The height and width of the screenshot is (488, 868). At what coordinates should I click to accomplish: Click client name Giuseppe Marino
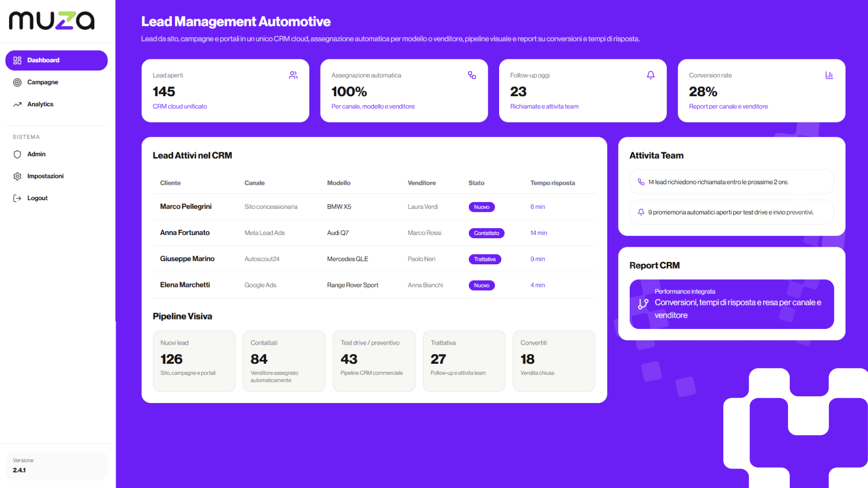(x=187, y=259)
